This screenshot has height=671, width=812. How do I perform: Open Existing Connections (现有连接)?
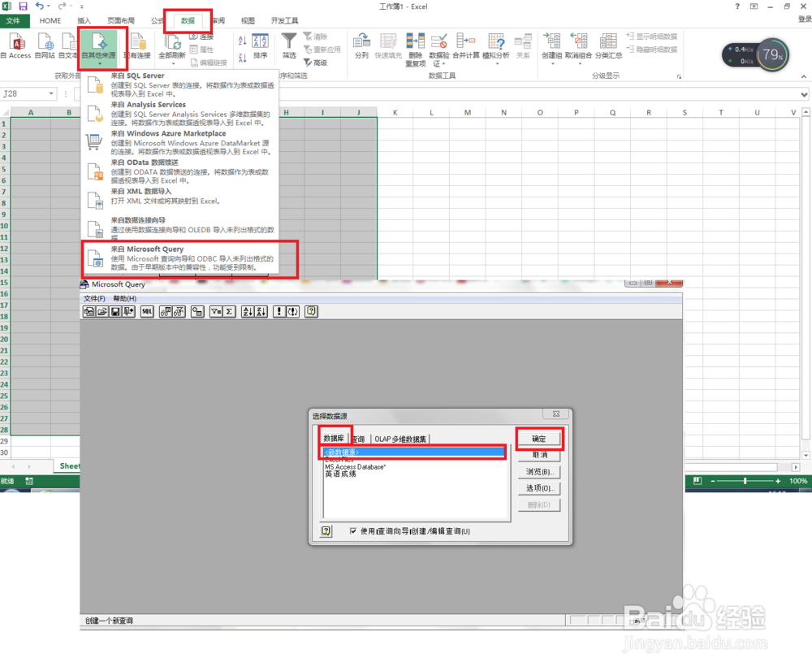(138, 45)
